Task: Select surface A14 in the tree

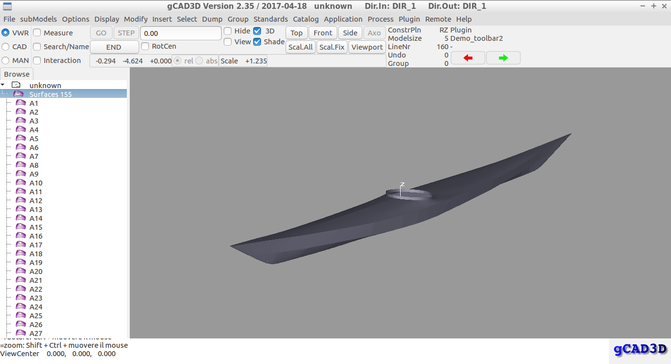Action: pos(36,218)
